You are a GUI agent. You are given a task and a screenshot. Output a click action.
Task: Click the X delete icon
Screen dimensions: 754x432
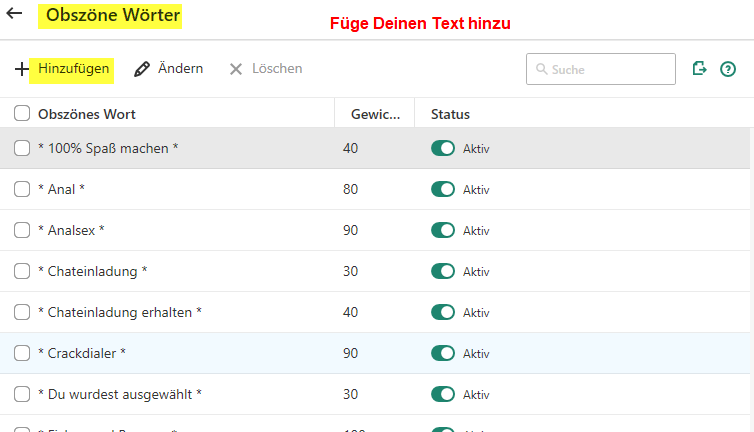click(236, 69)
